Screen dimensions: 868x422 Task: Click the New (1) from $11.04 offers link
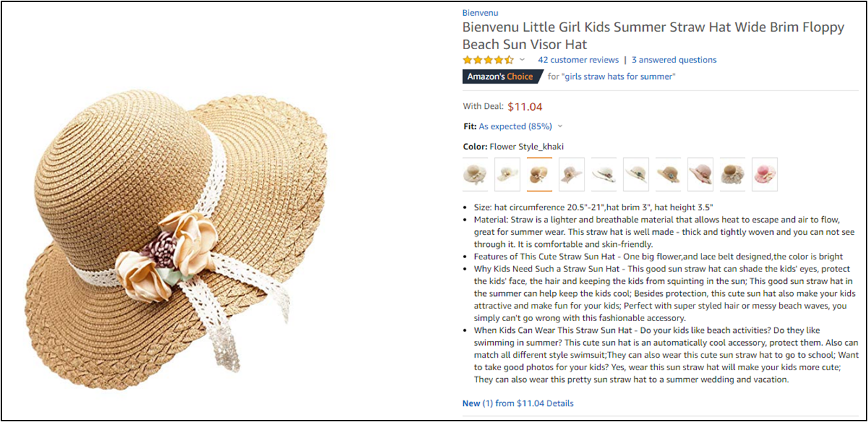pyautogui.click(x=518, y=403)
